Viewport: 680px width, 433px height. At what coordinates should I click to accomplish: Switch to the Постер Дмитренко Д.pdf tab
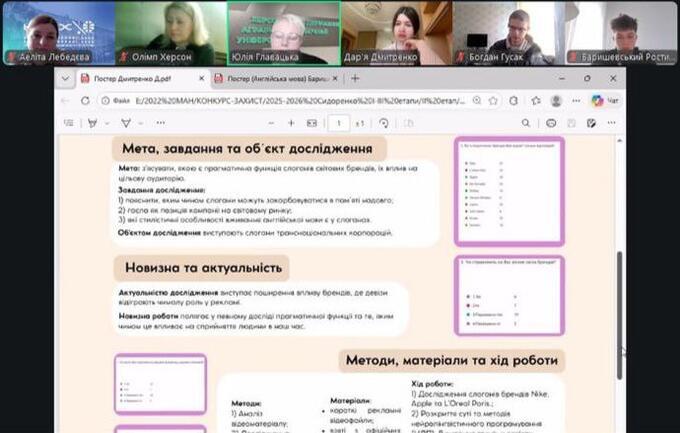point(133,78)
